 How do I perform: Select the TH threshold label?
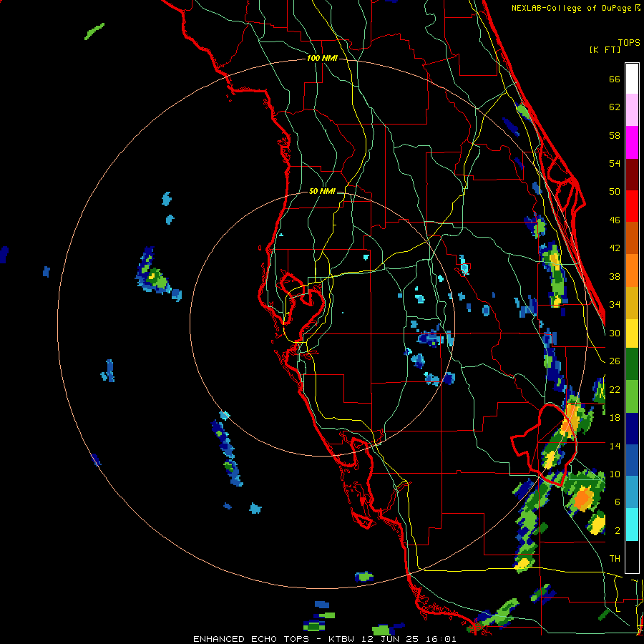615,559
